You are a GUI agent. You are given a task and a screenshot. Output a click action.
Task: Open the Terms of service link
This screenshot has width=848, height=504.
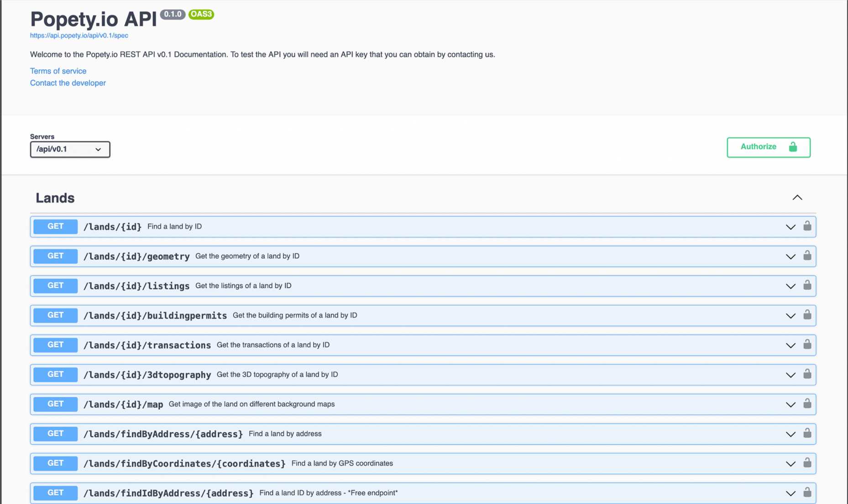[58, 71]
